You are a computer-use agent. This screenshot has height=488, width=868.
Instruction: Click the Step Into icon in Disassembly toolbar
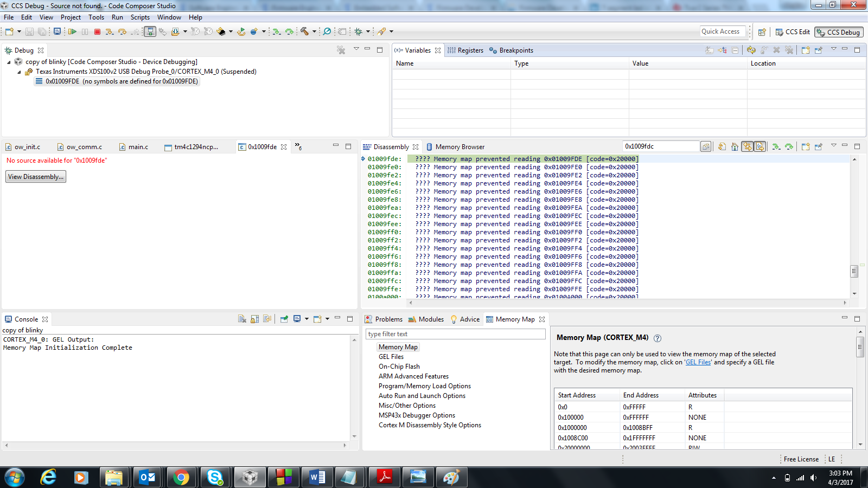(x=776, y=146)
